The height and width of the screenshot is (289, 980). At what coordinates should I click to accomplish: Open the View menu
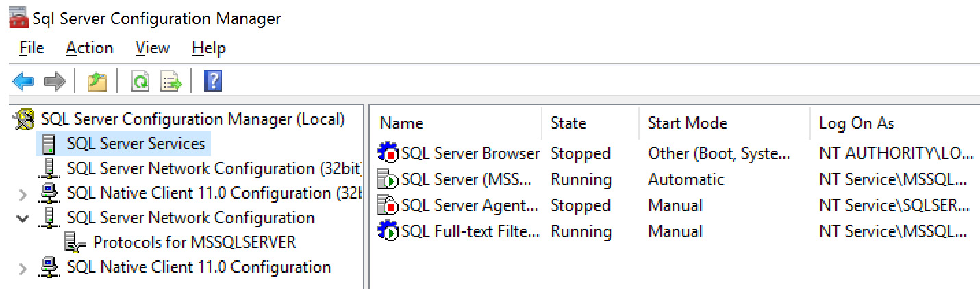[x=152, y=48]
